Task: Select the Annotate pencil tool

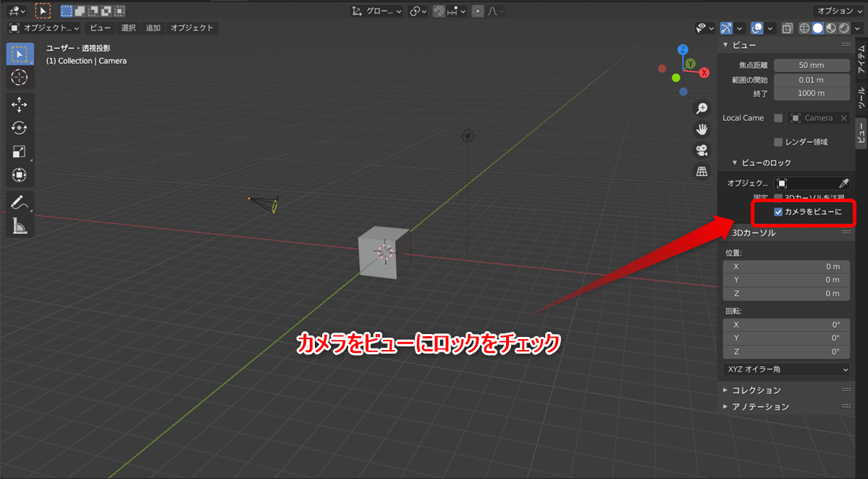Action: tap(20, 202)
